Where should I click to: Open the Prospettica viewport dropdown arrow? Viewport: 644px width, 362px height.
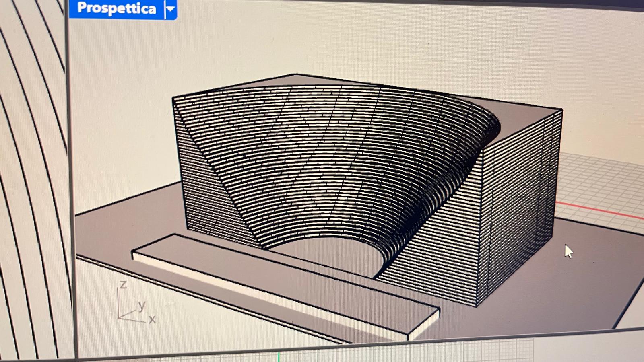coord(171,9)
